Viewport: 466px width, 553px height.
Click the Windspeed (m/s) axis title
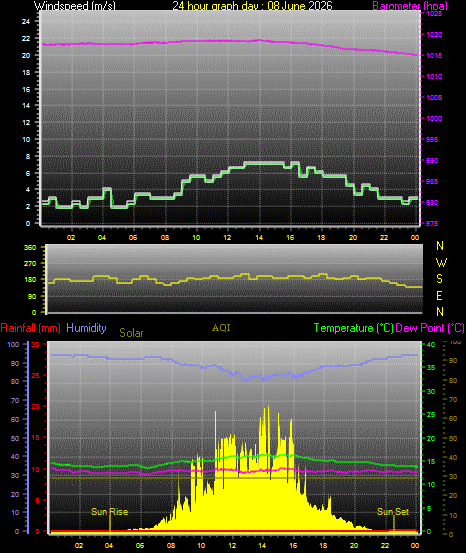coord(74,6)
